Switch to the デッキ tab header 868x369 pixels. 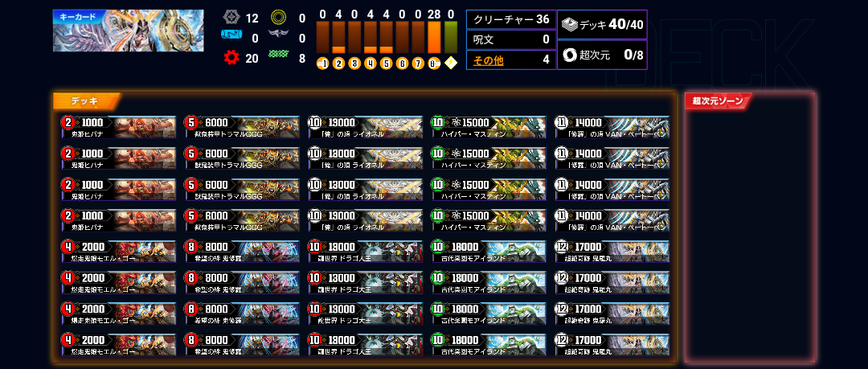(x=85, y=101)
